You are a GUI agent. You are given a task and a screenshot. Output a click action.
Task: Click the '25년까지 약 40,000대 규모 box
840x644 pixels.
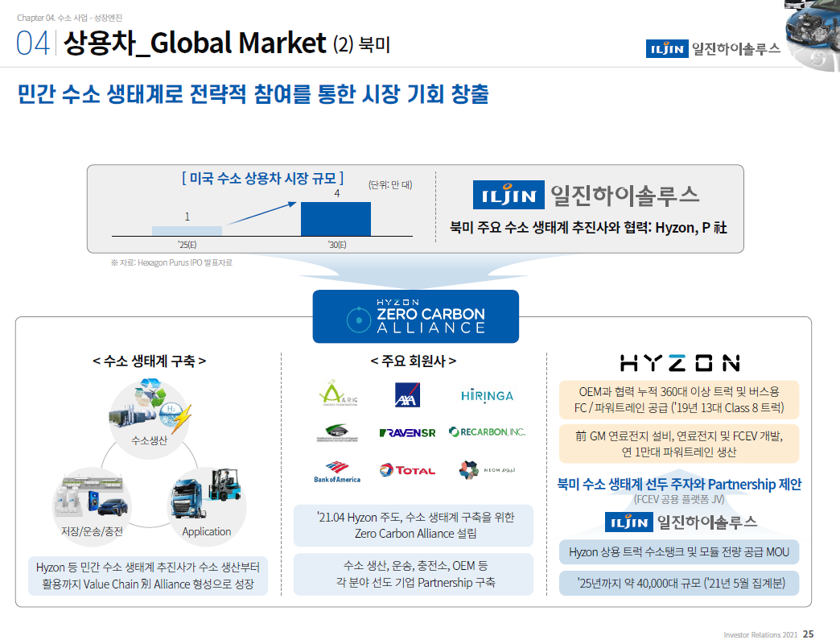click(679, 583)
